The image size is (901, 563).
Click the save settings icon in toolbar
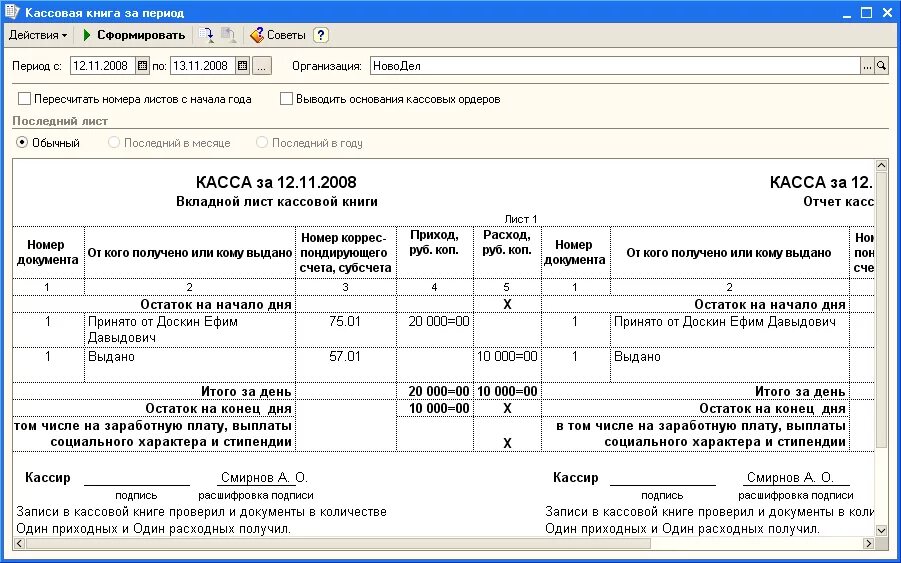tap(228, 35)
